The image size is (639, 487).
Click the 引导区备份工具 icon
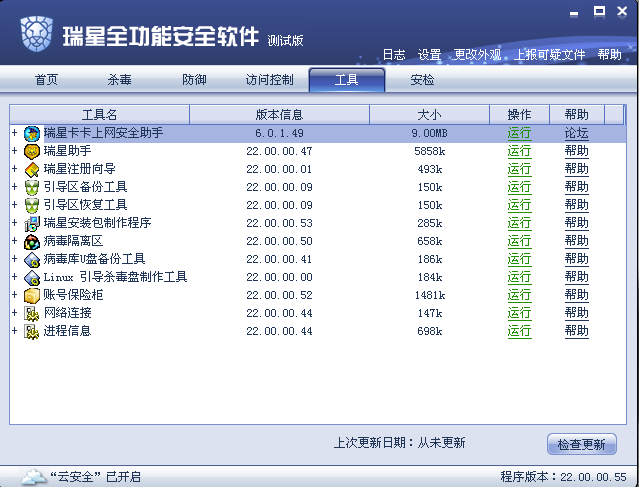[x=32, y=187]
